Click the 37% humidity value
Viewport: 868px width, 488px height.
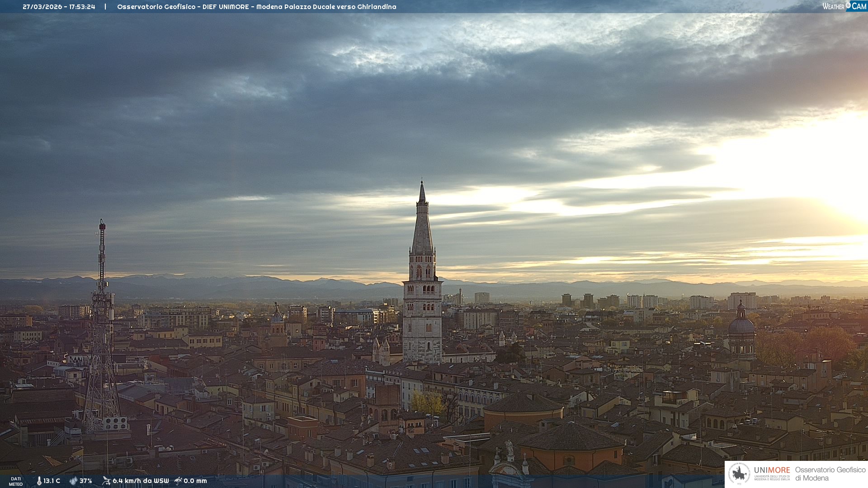(x=86, y=481)
